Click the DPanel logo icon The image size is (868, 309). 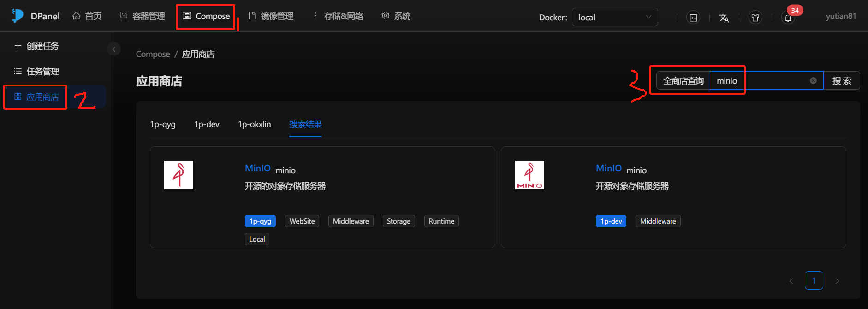[18, 16]
